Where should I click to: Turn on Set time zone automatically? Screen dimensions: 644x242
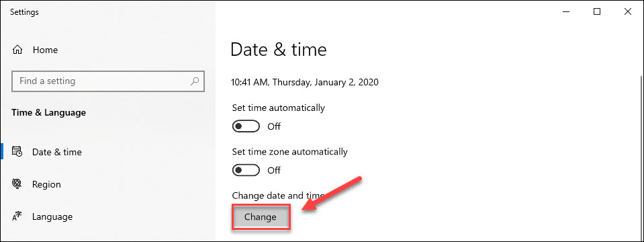tap(246, 169)
